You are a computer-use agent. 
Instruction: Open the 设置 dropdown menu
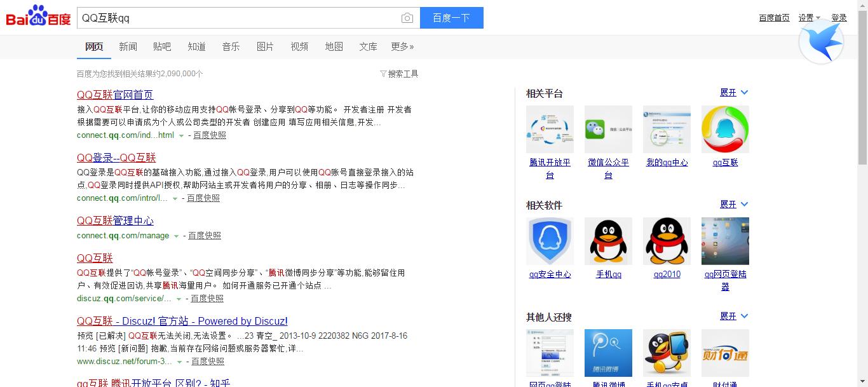click(x=806, y=18)
